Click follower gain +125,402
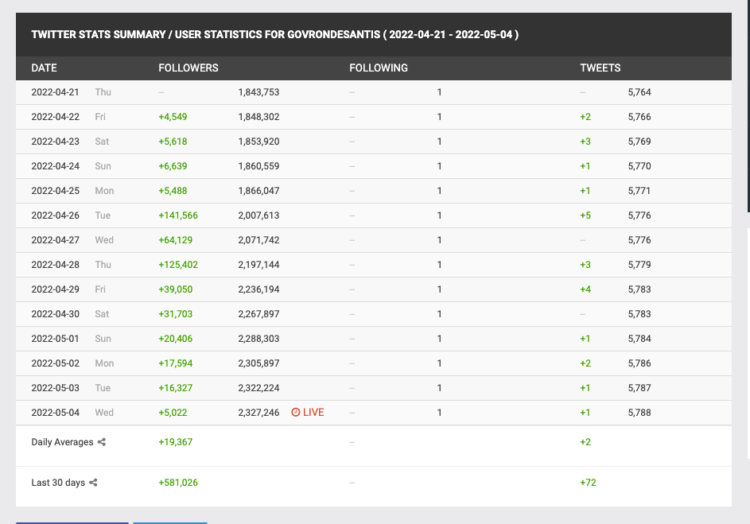 pos(178,264)
